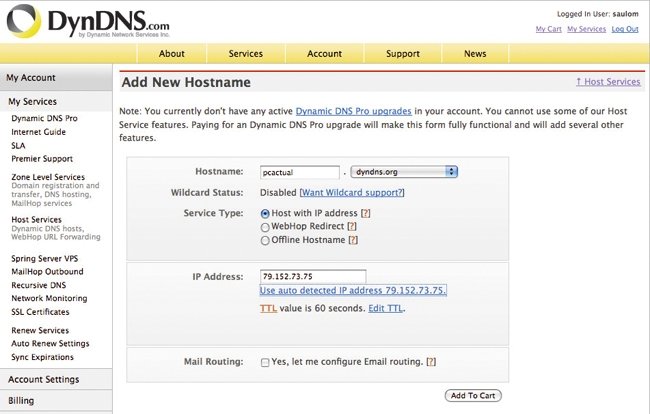Open Internet Guide sidebar item
Screen dimensions: 650x414
39,132
